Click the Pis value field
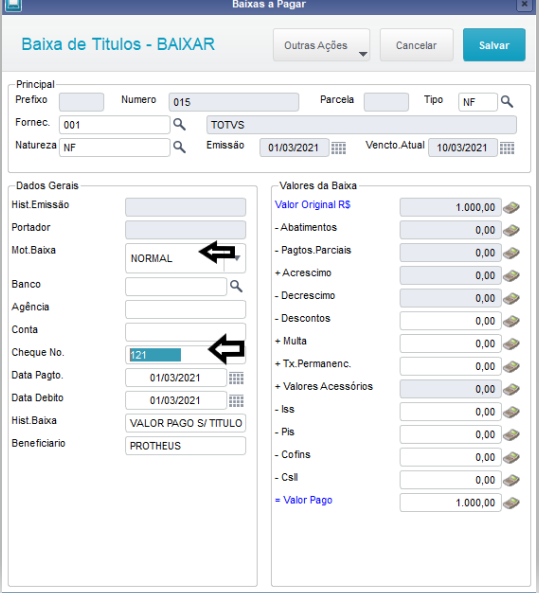The width and height of the screenshot is (539, 593). (x=450, y=434)
